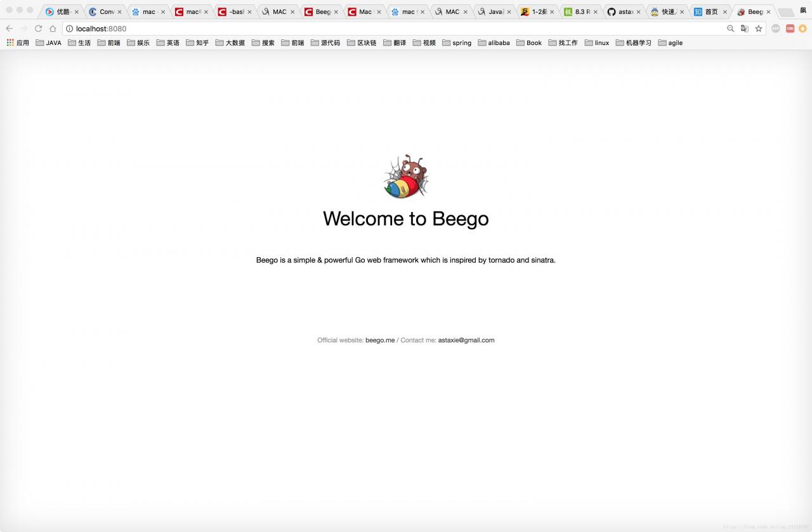Open the linux bookmarks folder
812x532 pixels.
pyautogui.click(x=597, y=43)
